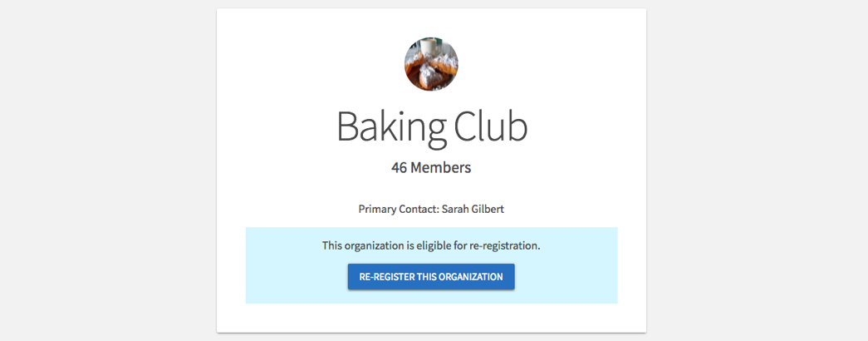Click the name Sarah Gilbert
Viewport: 868px width, 341px height.
point(473,209)
